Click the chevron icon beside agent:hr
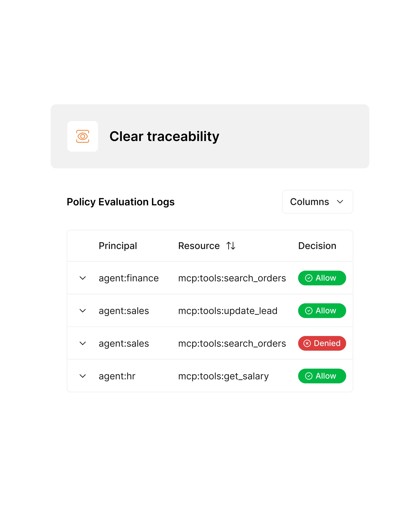The height and width of the screenshot is (512, 420). pos(82,376)
